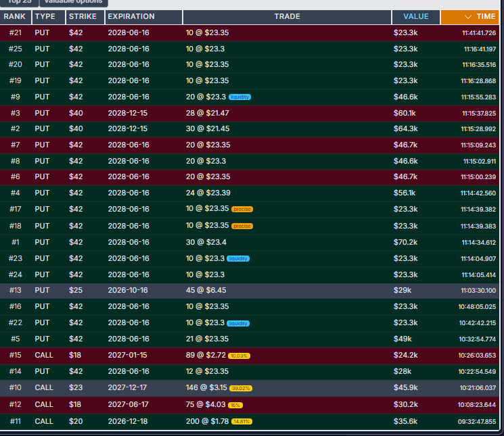Click value cell $30.2k
The width and height of the screenshot is (504, 436).
click(406, 404)
